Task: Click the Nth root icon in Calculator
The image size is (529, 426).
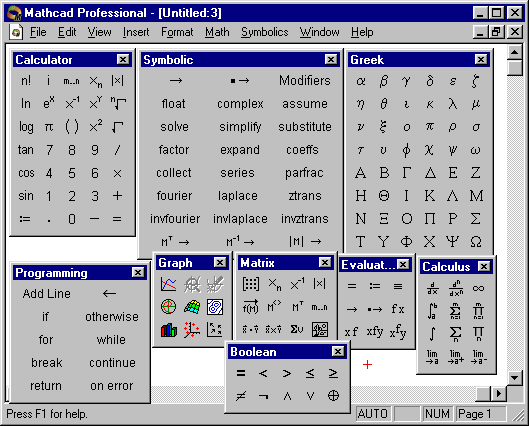Action: tap(118, 104)
